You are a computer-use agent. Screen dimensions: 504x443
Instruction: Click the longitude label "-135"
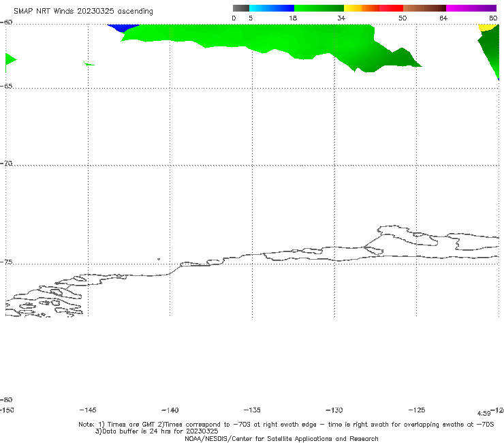(252, 410)
